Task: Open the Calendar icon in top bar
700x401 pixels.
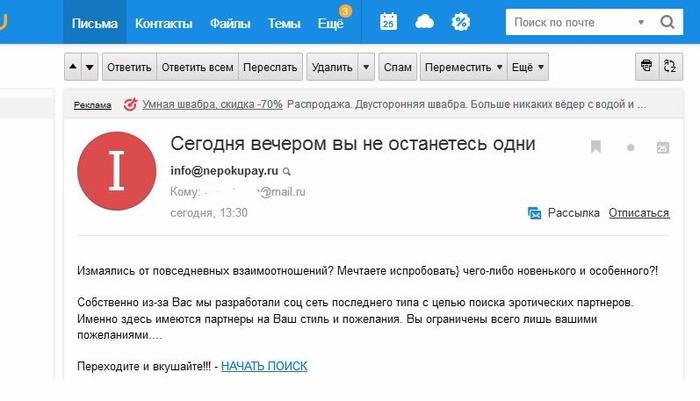Action: [x=389, y=22]
